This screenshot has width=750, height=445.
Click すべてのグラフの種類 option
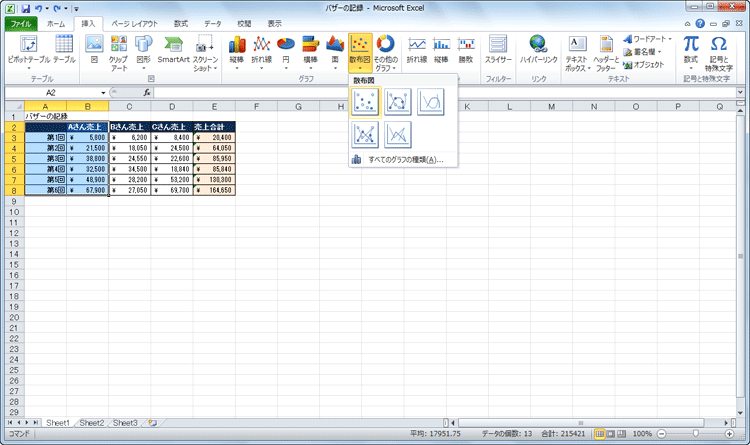tap(398, 159)
